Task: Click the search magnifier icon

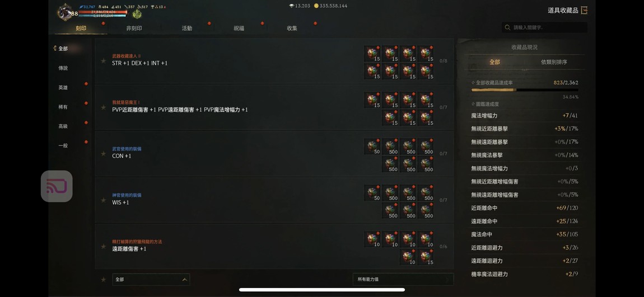Action: point(507,27)
